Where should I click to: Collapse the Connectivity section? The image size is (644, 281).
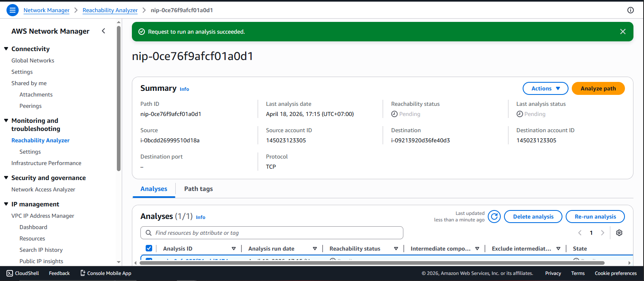(x=6, y=49)
